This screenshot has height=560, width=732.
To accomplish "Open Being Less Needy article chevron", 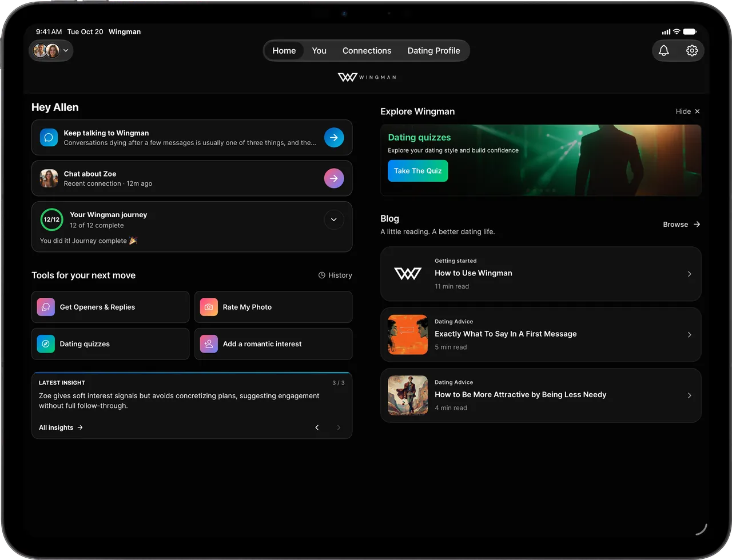I will tap(689, 395).
